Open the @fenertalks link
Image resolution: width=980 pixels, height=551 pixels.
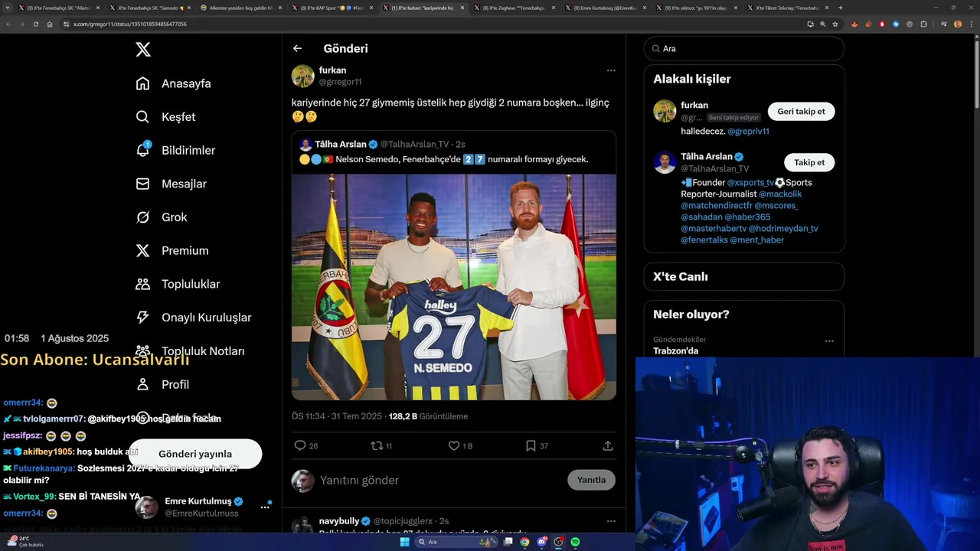coord(704,240)
